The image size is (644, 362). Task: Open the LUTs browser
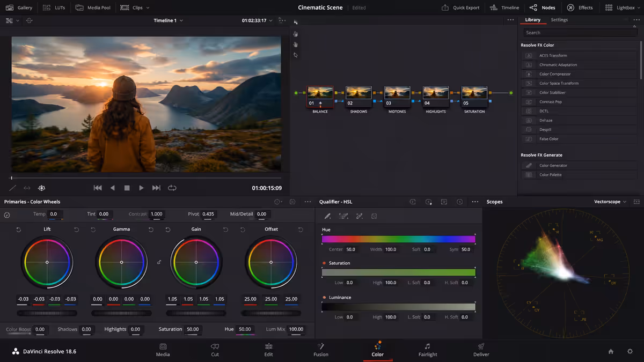(x=54, y=8)
